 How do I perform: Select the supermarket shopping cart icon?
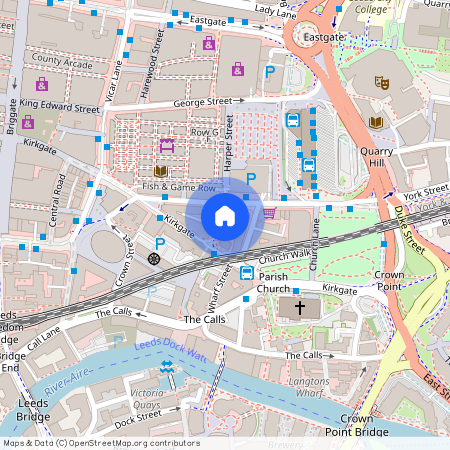(x=270, y=213)
